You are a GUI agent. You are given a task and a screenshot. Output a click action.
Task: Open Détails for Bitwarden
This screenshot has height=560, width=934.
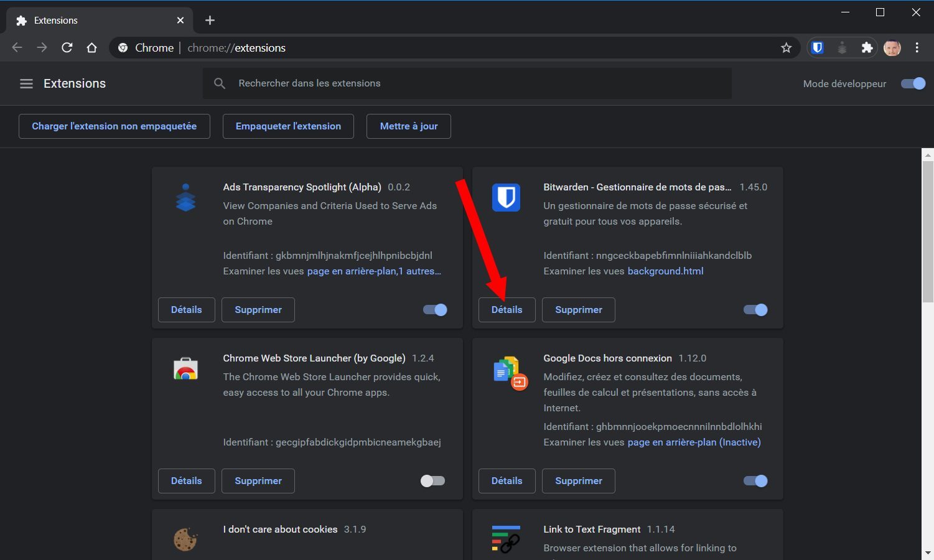coord(507,310)
